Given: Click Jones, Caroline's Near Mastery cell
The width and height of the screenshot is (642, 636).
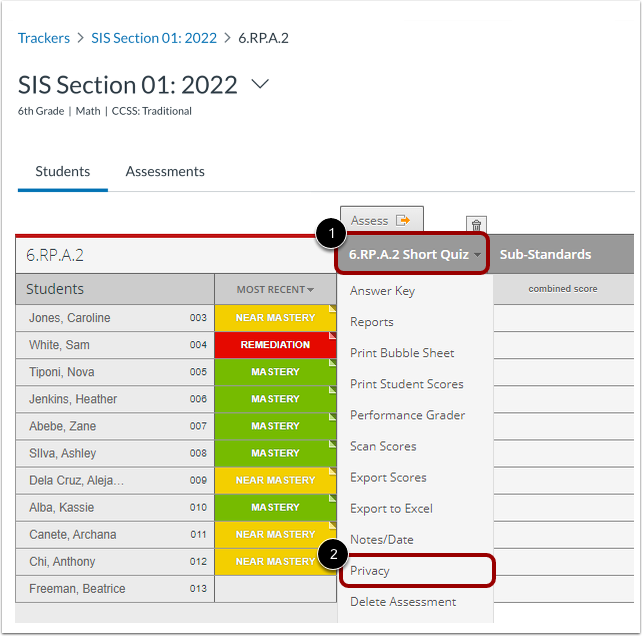Looking at the screenshot, I should (275, 318).
